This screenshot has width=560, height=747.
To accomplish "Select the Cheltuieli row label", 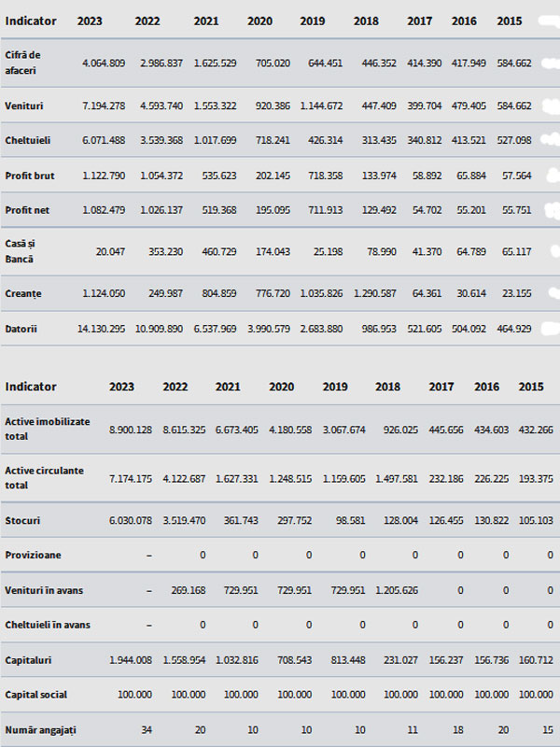I will click(x=27, y=141).
